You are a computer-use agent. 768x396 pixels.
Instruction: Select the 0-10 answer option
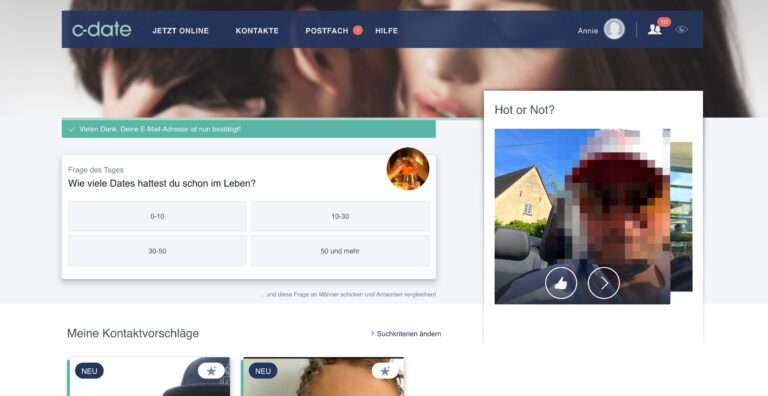pos(157,216)
